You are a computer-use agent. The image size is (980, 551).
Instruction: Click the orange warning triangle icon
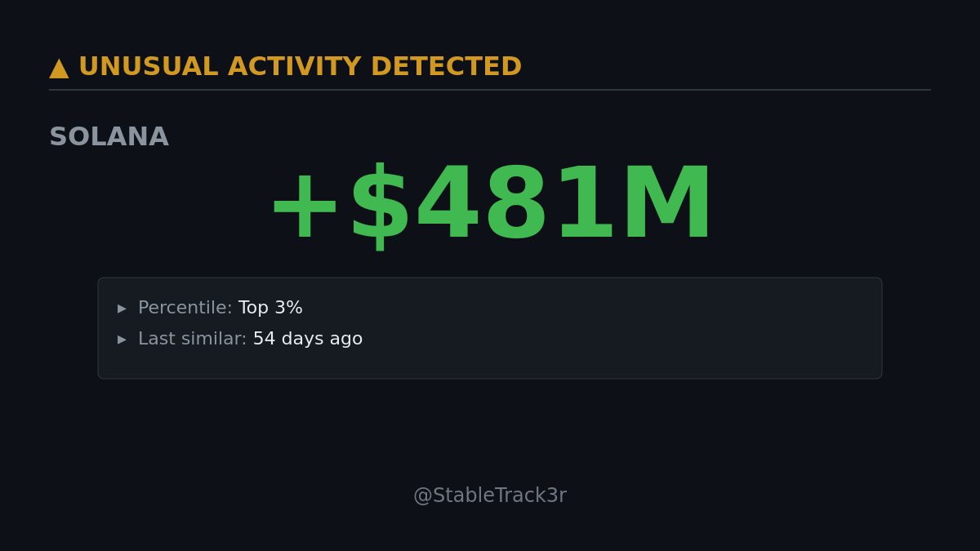[x=59, y=69]
